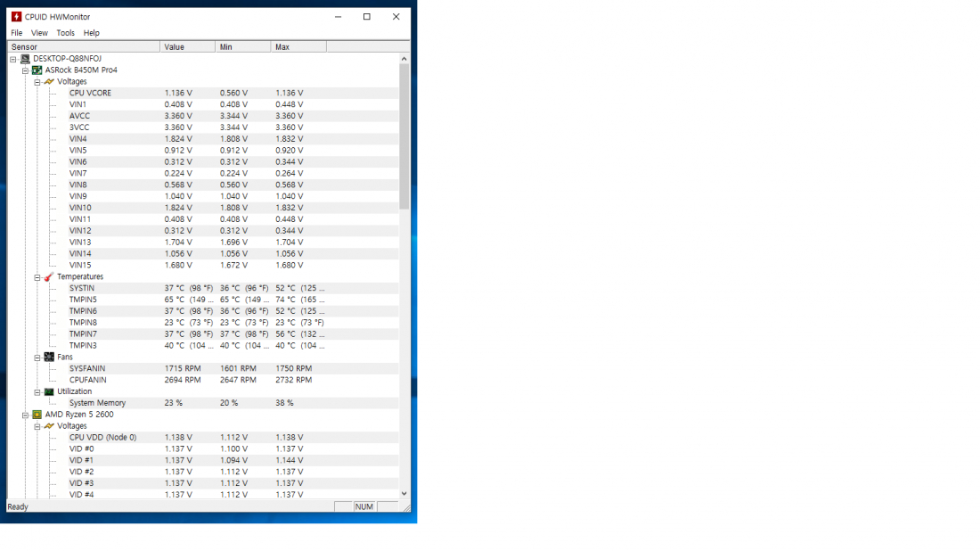
Task: Click the window resize grip corner
Action: [406, 508]
